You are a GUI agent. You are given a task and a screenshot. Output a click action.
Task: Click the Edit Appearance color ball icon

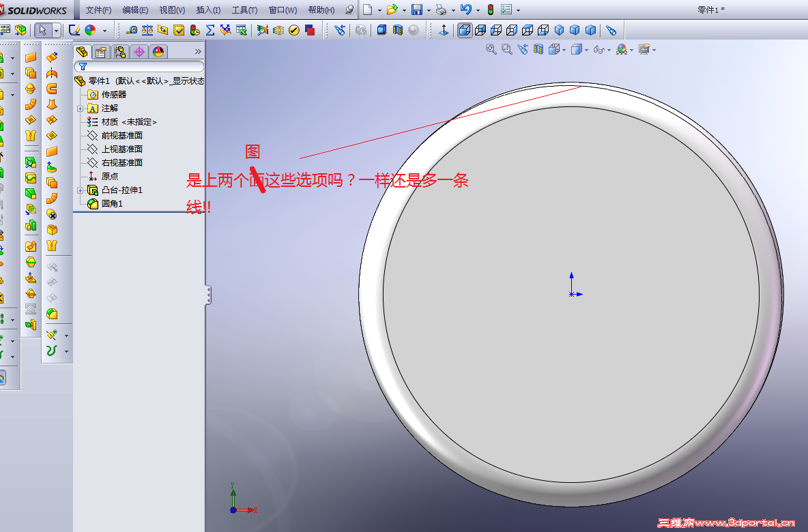(90, 31)
